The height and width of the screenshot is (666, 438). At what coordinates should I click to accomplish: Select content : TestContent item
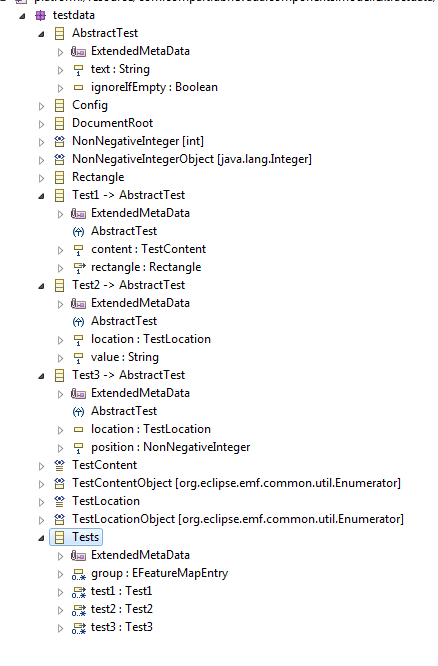tap(148, 249)
